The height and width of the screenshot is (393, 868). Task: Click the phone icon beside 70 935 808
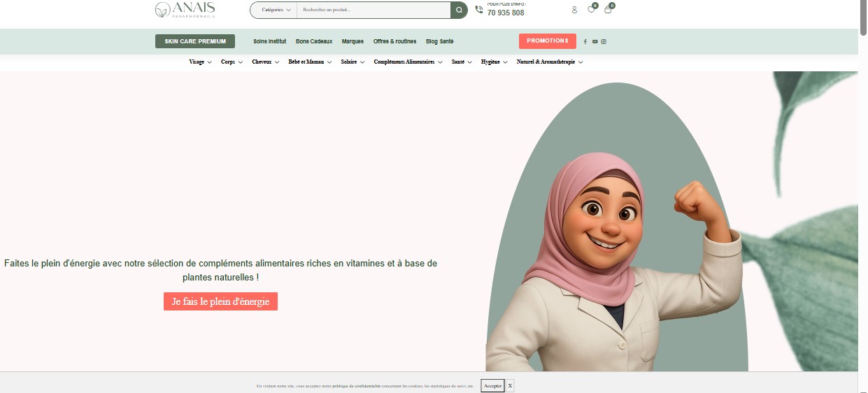pos(479,10)
